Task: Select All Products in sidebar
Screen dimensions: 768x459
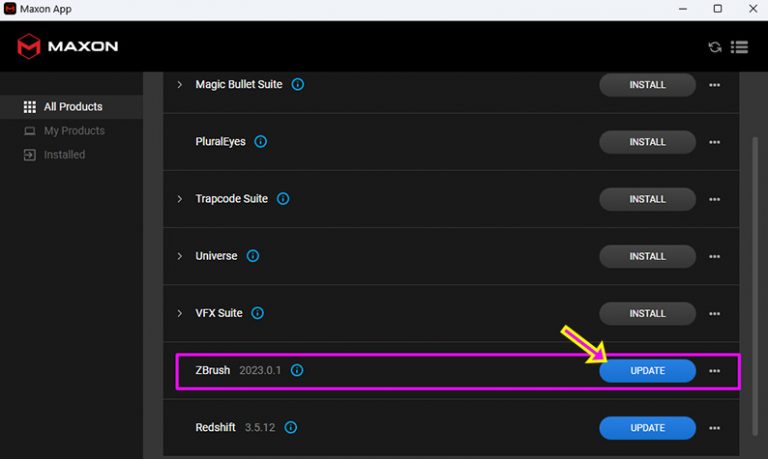Action: pos(72,107)
